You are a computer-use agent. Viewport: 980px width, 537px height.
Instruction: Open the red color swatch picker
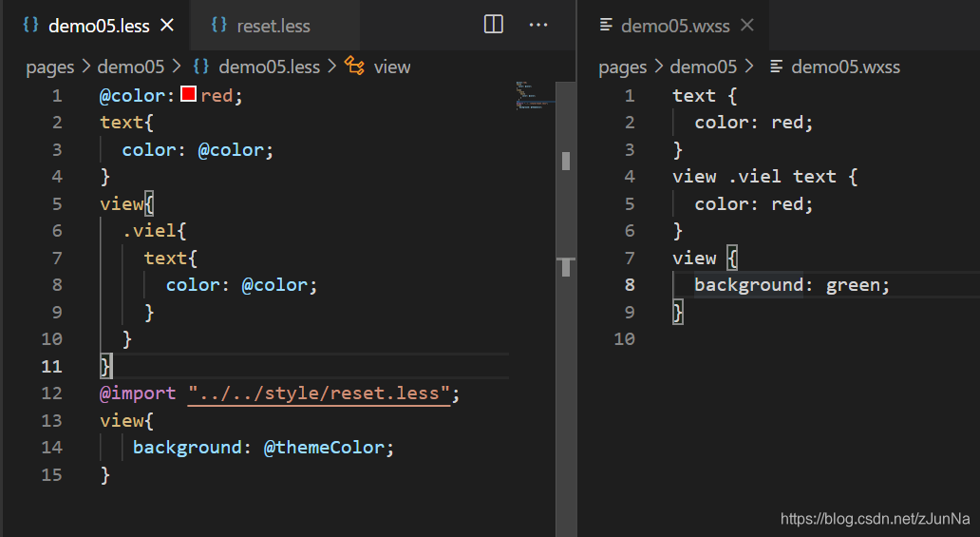click(188, 94)
